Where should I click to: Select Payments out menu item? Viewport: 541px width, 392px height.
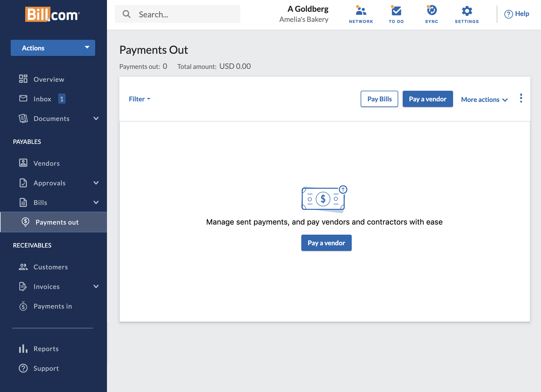click(53, 222)
